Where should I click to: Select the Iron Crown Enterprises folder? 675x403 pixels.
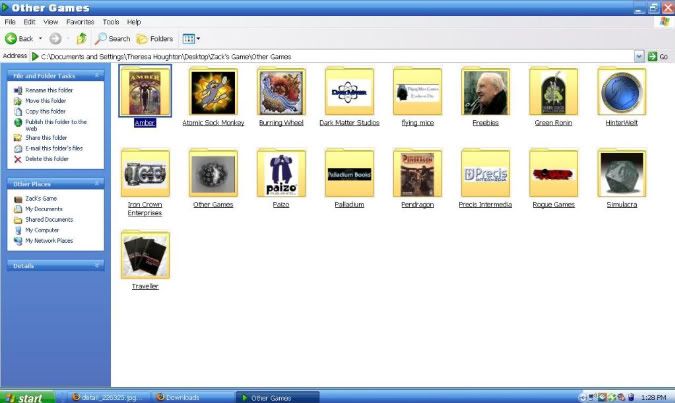pyautogui.click(x=145, y=173)
